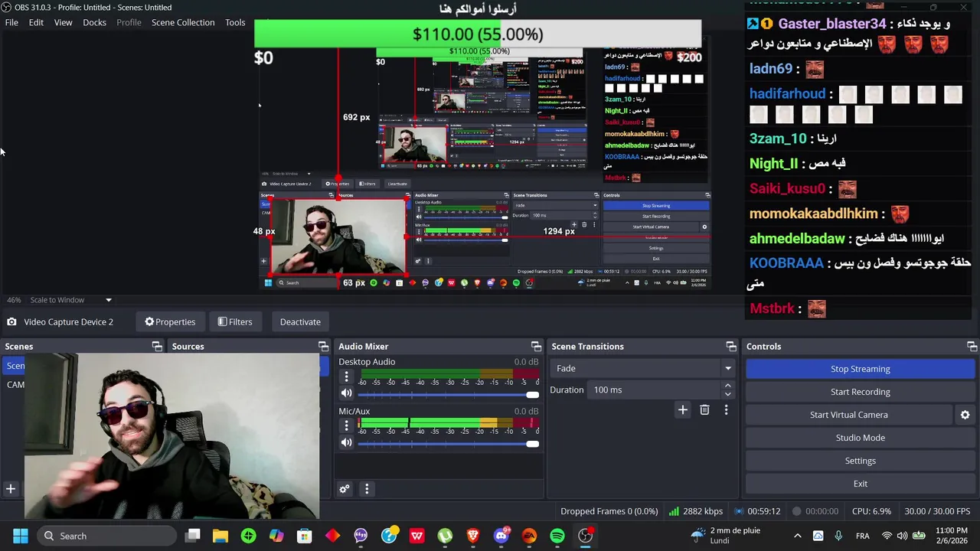The width and height of the screenshot is (980, 551).
Task: Open Windows Start menu
Action: pos(21,536)
